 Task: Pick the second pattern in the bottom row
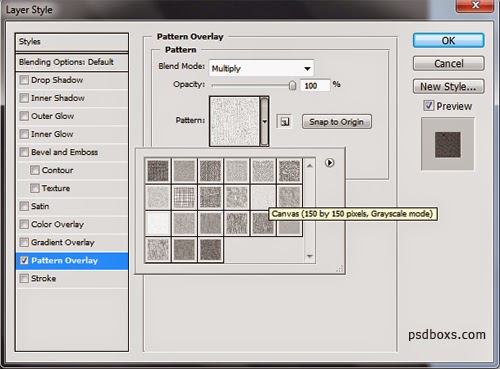184,250
